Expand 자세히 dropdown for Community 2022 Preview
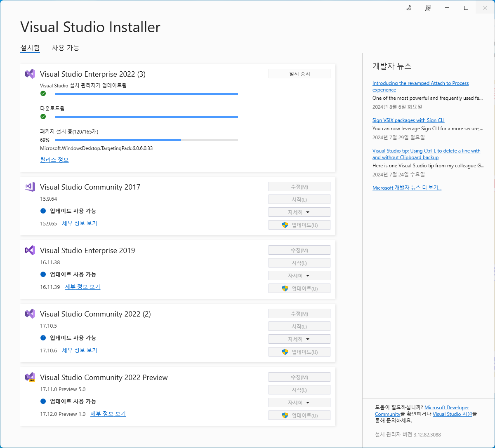This screenshot has width=495, height=448. 299,403
